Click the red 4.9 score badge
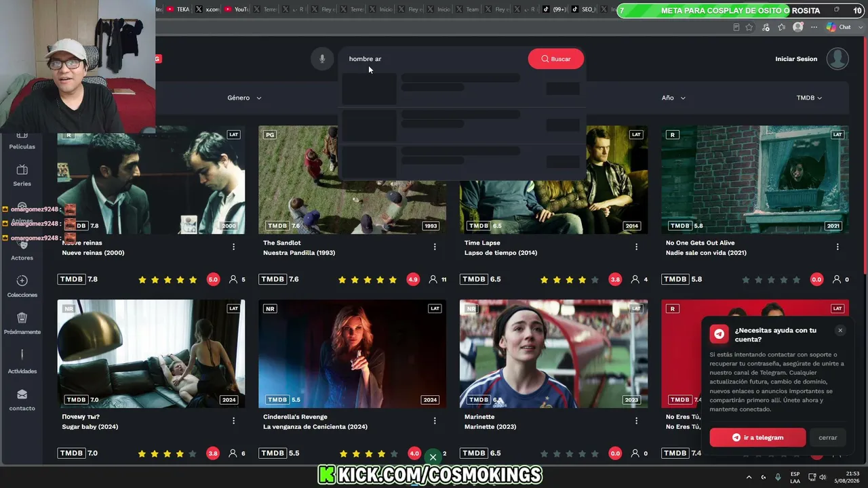Screen dimensions: 868x488 414,279
